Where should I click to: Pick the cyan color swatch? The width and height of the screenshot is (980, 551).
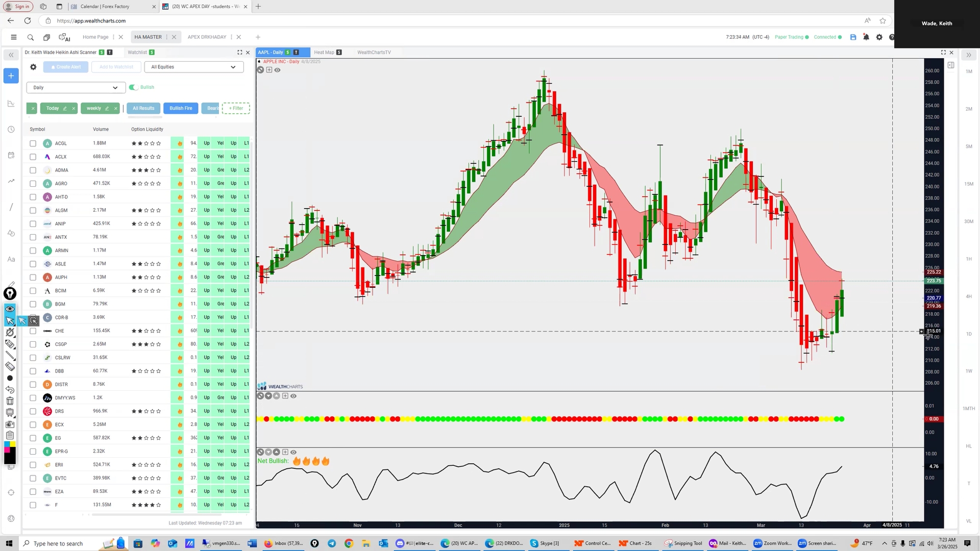pos(7,444)
